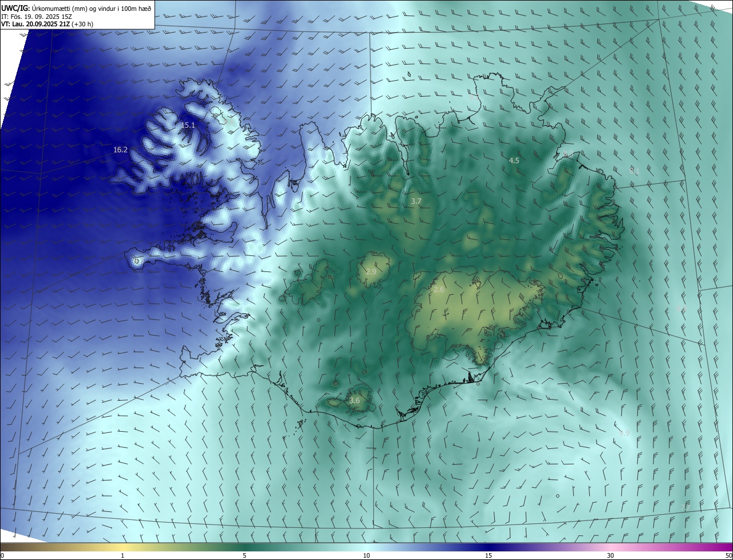Click the 16.2 value west of Westfjords
The width and height of the screenshot is (733, 560).
(120, 149)
